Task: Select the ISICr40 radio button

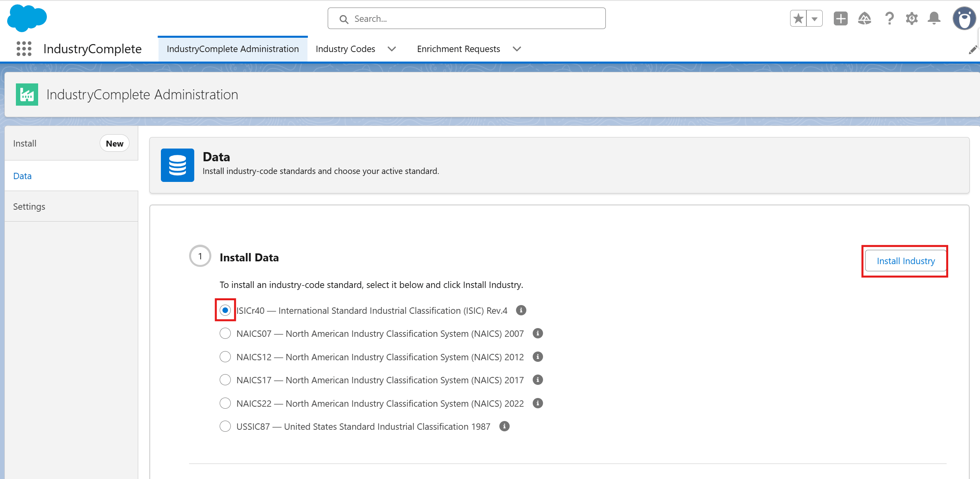Action: point(225,310)
